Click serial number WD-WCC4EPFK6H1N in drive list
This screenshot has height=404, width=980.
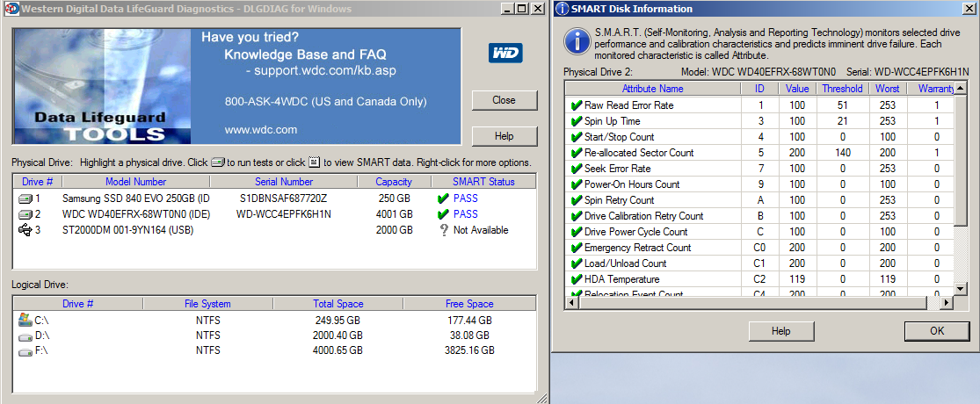click(x=284, y=214)
